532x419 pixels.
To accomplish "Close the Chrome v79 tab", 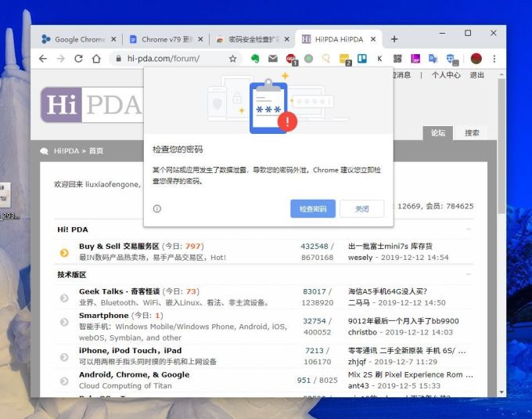I will pos(200,39).
